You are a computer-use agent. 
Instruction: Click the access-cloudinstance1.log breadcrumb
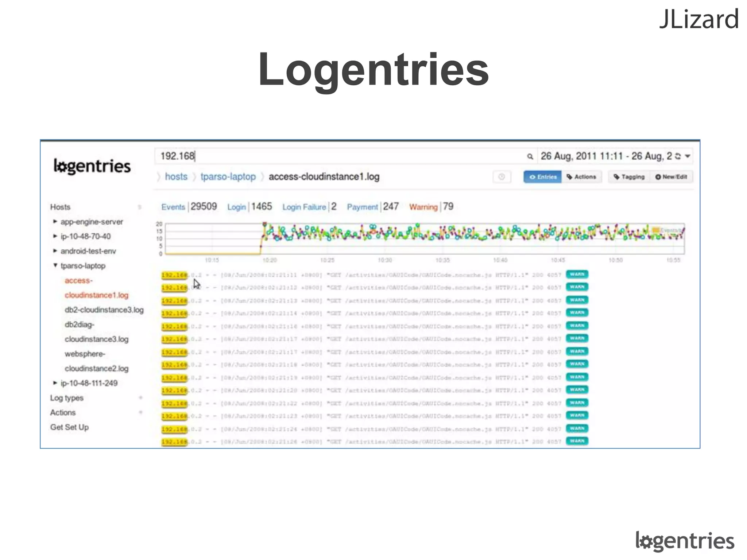[324, 177]
